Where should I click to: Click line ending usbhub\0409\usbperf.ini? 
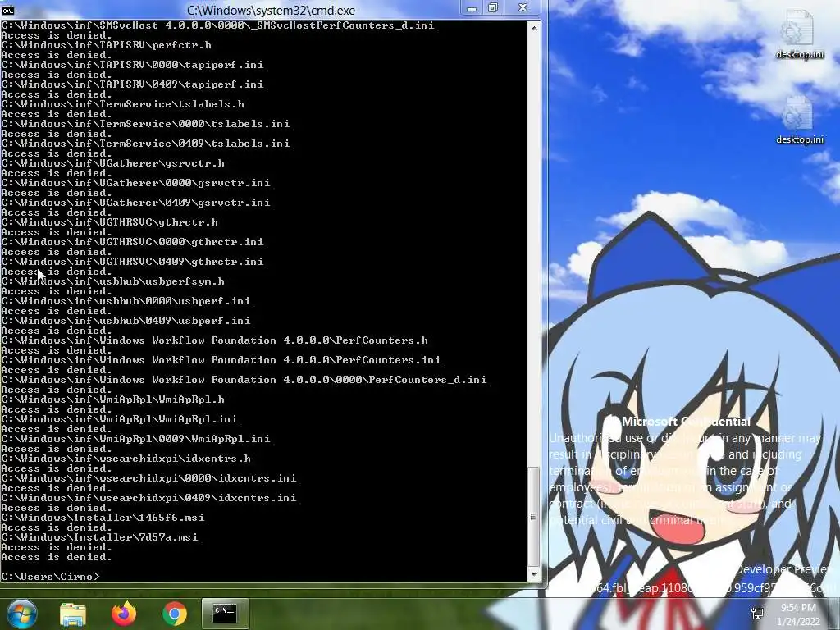[x=126, y=321]
